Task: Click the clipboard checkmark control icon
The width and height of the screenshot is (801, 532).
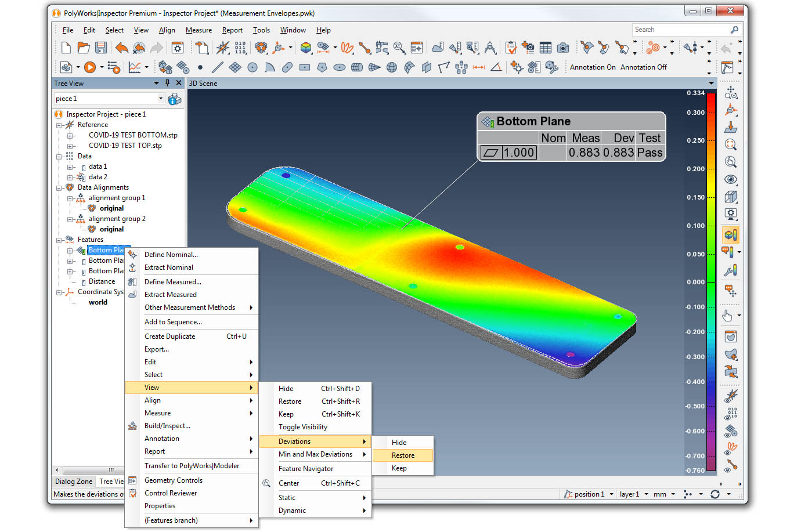Action: pos(511,48)
